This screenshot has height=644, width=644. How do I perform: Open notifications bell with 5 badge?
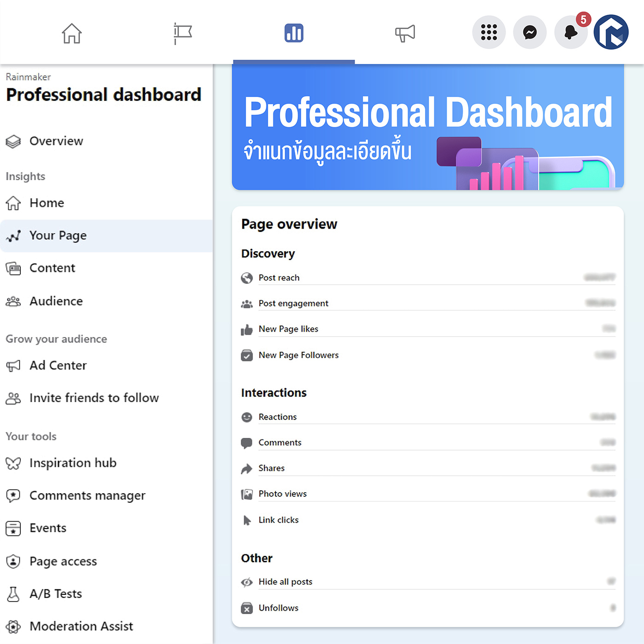coord(571,32)
